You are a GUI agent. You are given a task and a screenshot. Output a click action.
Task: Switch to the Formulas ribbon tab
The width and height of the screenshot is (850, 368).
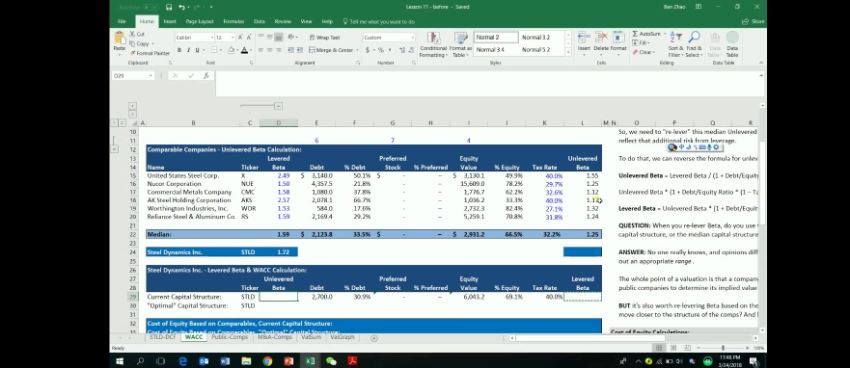click(x=234, y=22)
